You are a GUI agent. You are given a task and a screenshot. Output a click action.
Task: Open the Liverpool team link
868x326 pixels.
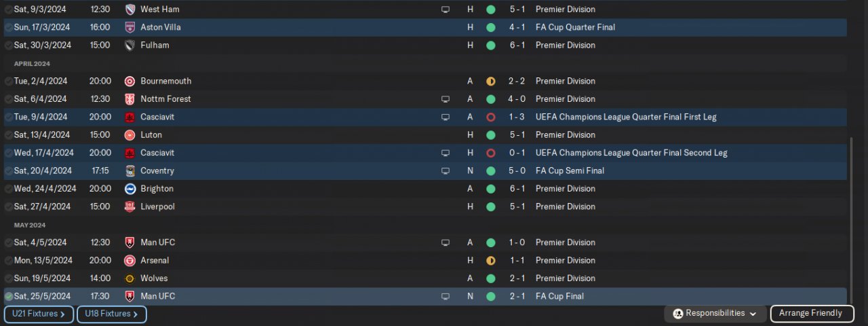(x=157, y=206)
